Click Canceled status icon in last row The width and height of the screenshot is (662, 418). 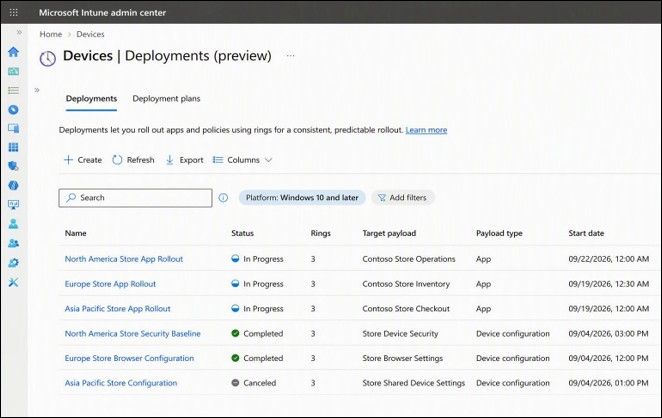(235, 383)
